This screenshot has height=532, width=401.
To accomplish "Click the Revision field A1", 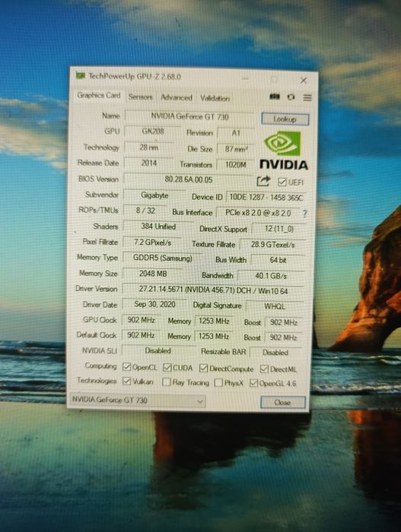I will (236, 133).
